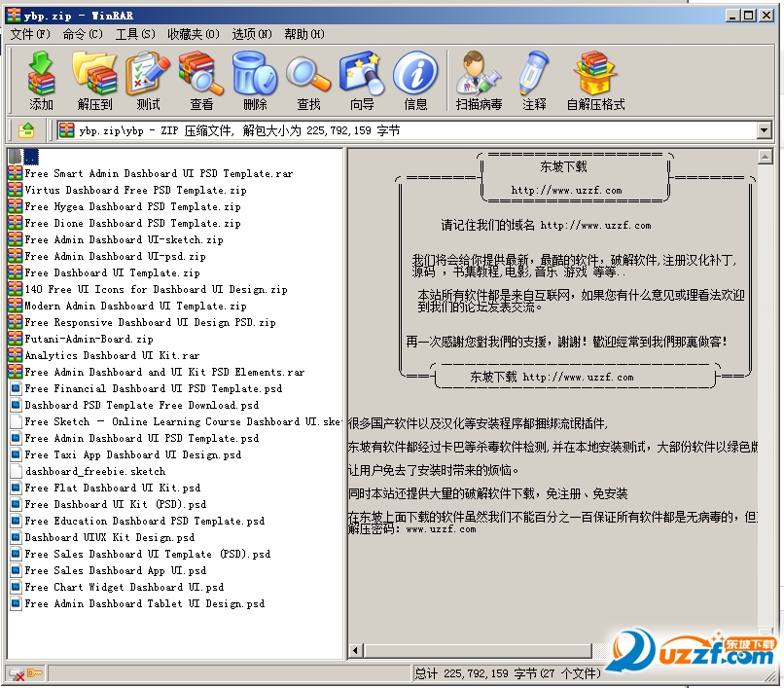Select Free Sales Dashboard App UI.psd
The image size is (784, 688).
[x=116, y=570]
